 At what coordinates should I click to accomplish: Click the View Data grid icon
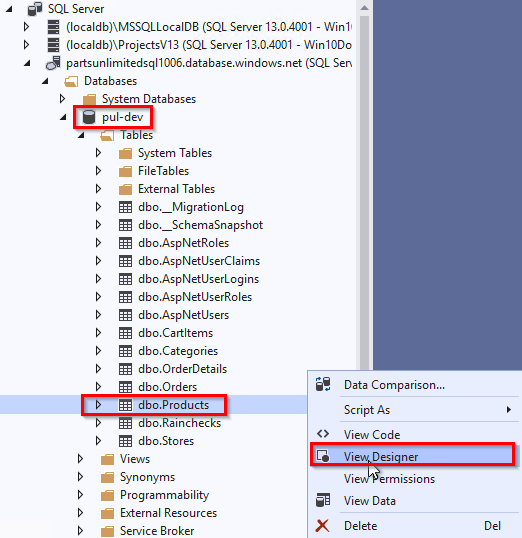323,500
